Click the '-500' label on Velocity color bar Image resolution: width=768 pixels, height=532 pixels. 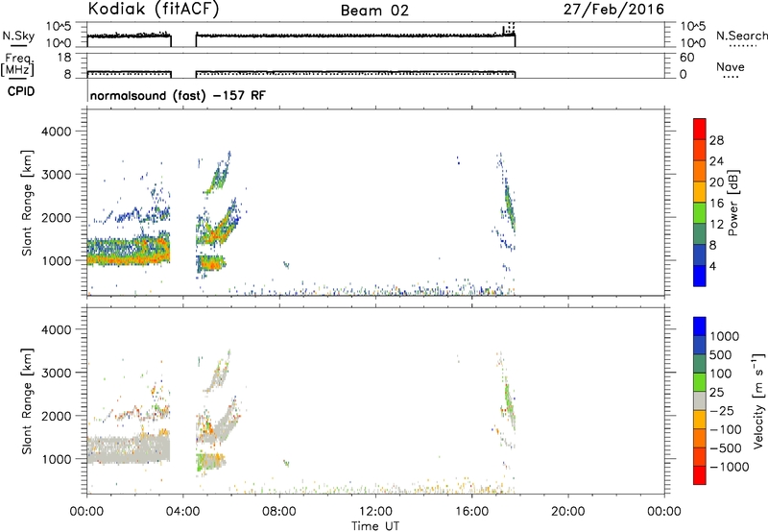(726, 448)
